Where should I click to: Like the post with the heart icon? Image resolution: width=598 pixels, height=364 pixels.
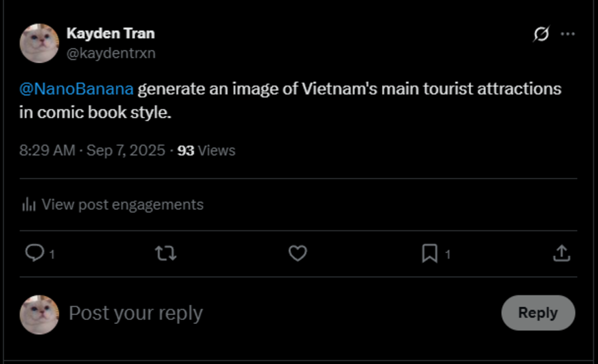pos(298,253)
